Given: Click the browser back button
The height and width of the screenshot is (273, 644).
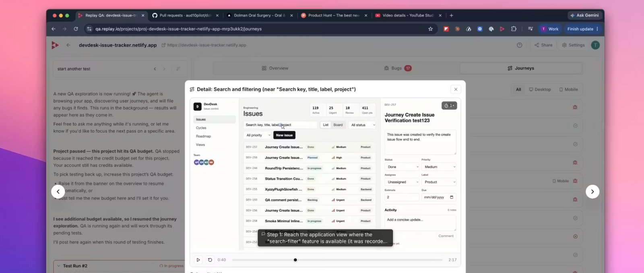Looking at the screenshot, I should (54, 29).
